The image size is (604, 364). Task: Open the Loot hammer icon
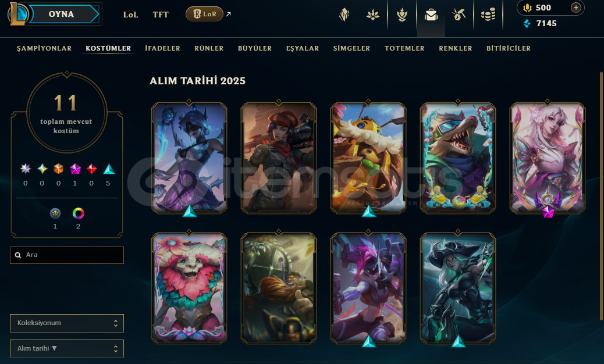[459, 15]
